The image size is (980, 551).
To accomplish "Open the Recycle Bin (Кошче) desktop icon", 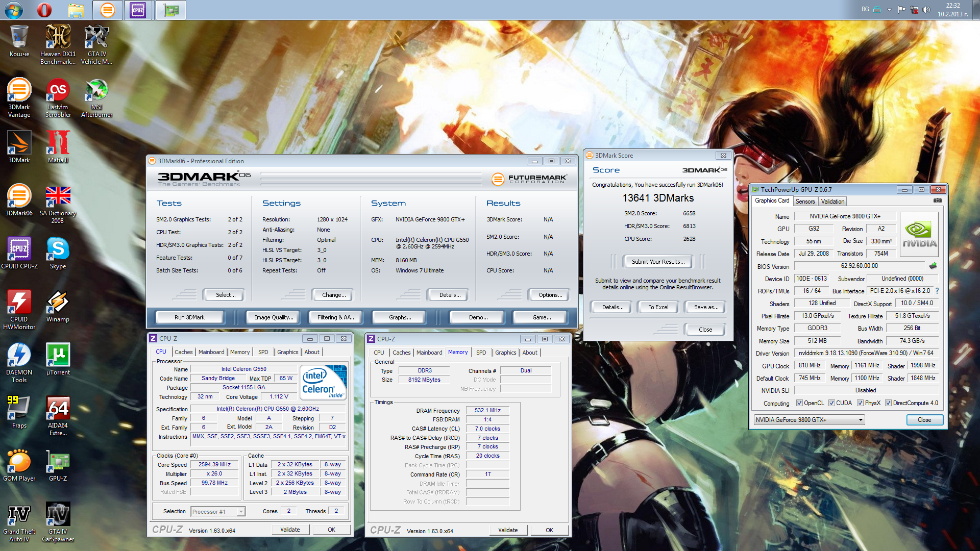I will (19, 41).
